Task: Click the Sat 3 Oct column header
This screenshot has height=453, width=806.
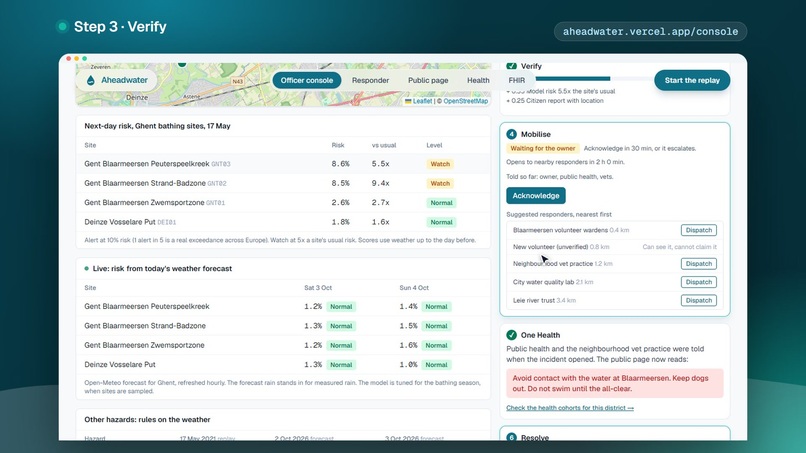Action: [x=318, y=287]
